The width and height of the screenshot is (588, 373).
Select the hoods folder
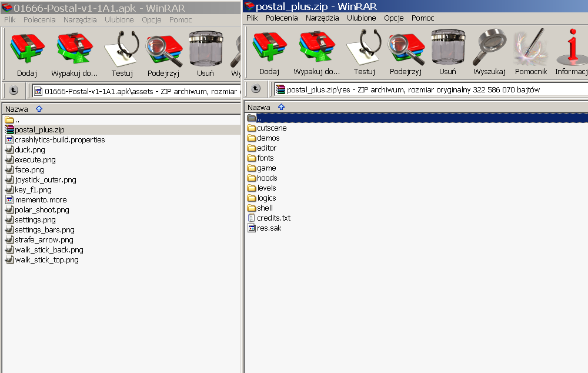[x=262, y=178]
